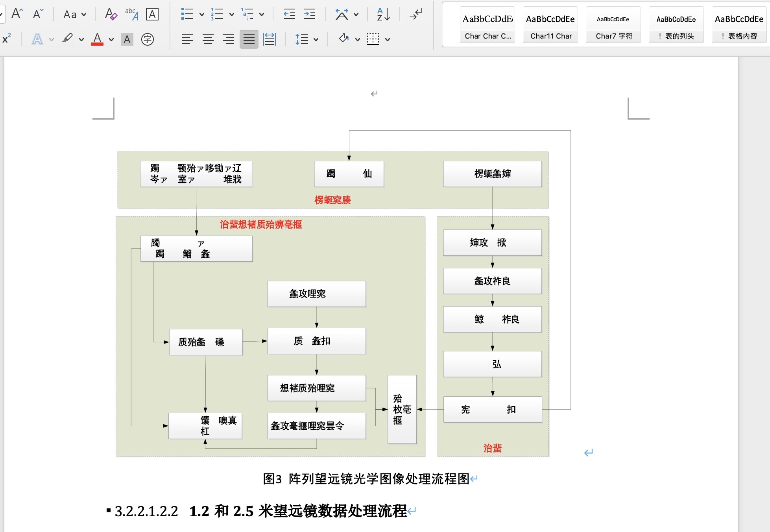Screen dimensions: 770x532
Task: Click the figure caption 图3 阵列望远镜光学图像处理流程图
Action: 366,479
